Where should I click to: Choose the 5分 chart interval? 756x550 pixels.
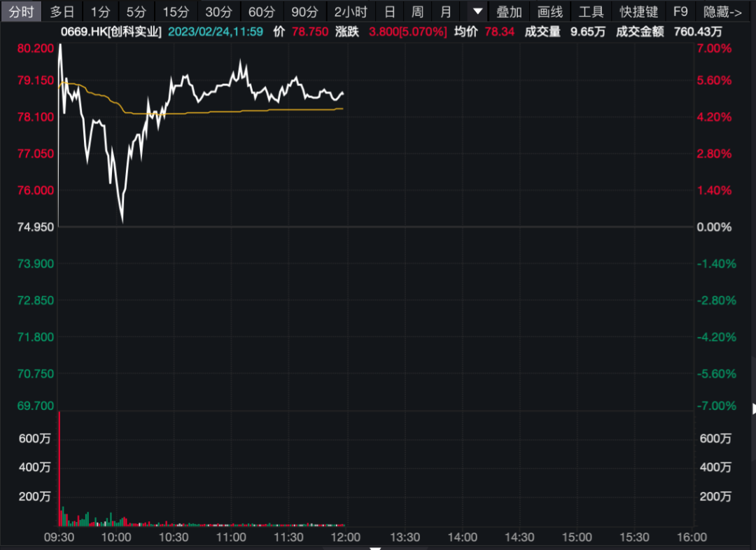(x=135, y=12)
